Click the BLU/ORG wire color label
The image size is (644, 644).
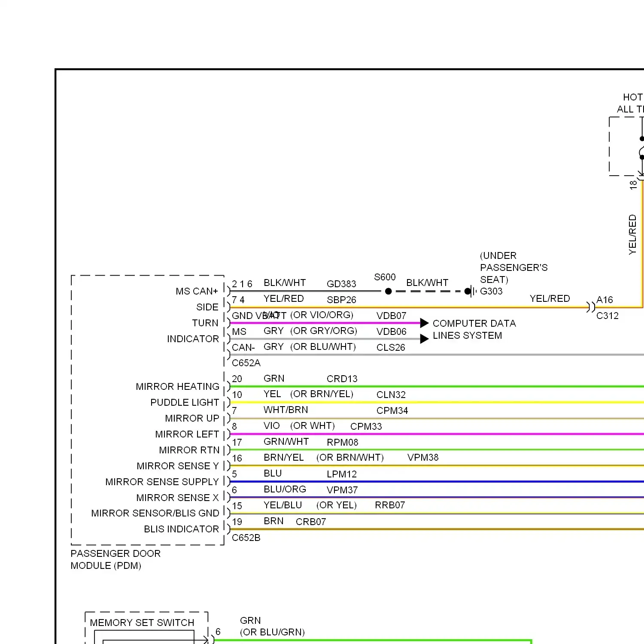pyautogui.click(x=285, y=489)
